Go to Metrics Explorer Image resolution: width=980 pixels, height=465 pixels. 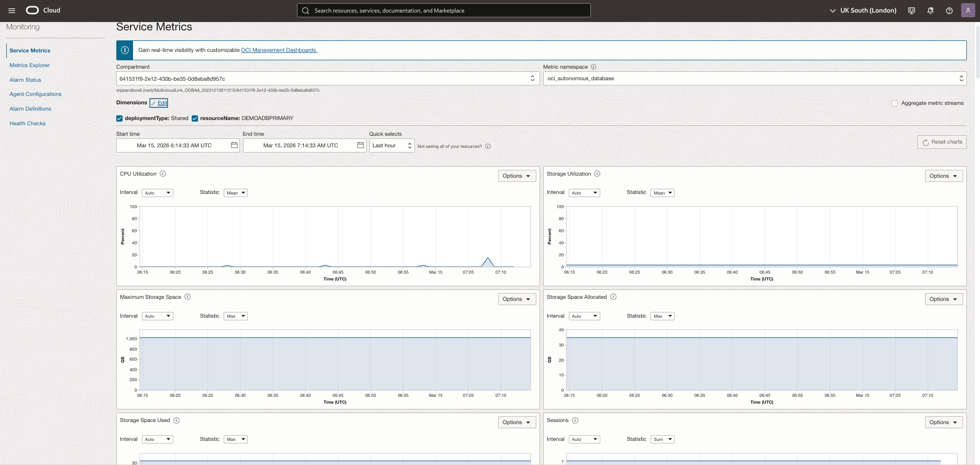[x=29, y=66]
